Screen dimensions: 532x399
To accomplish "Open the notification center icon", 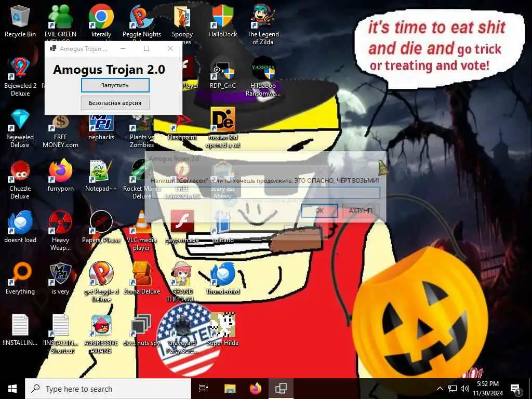I will [x=516, y=389].
